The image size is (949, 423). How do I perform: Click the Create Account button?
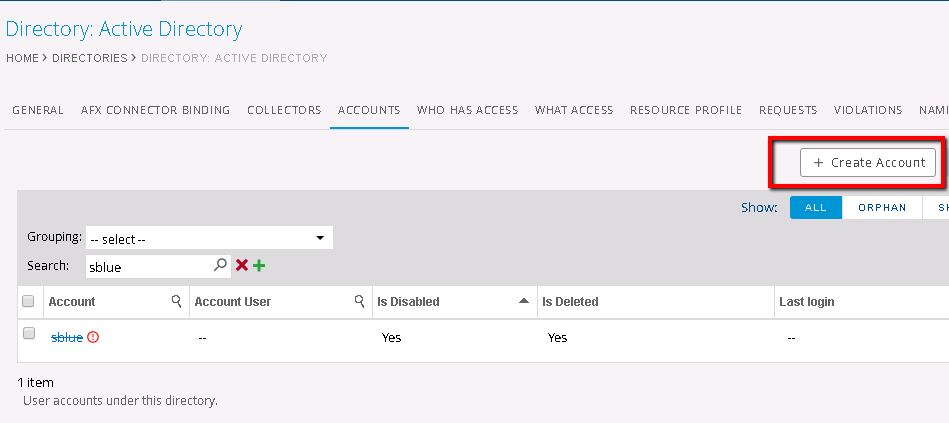868,163
